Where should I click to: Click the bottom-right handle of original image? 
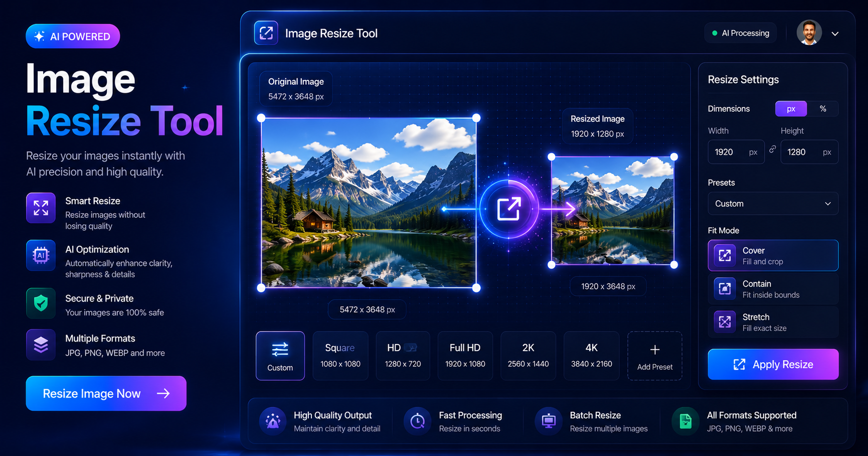[476, 288]
